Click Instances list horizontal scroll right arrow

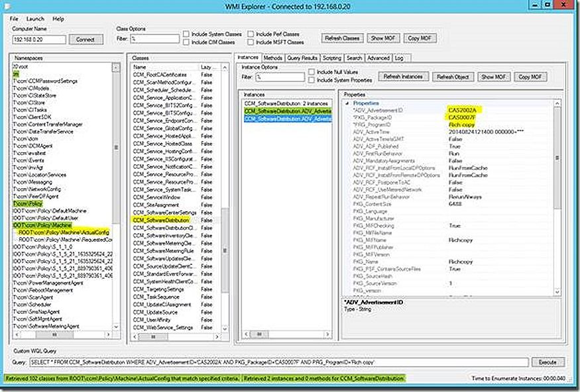(327, 334)
